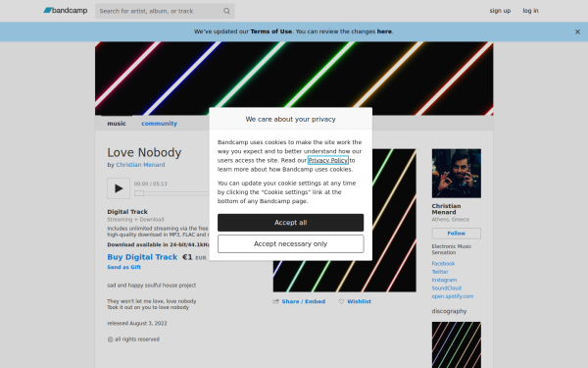Switch to the community tab
Image resolution: width=588 pixels, height=368 pixels.
pos(159,124)
